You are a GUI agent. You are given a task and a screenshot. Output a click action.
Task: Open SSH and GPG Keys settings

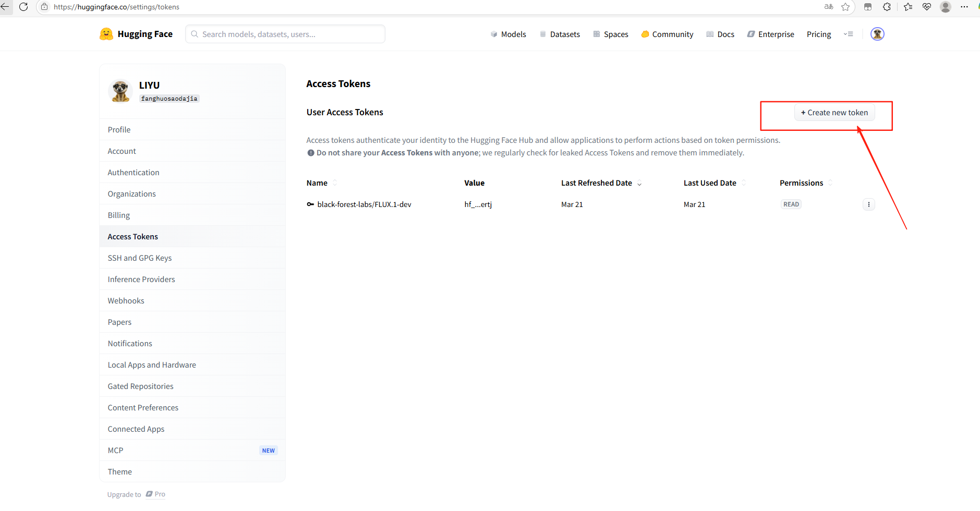(x=192, y=258)
